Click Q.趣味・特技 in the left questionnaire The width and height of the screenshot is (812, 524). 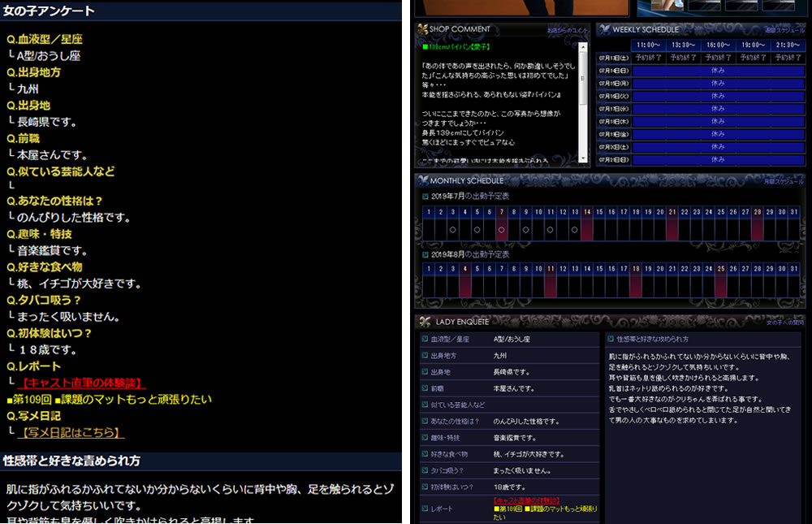point(39,234)
